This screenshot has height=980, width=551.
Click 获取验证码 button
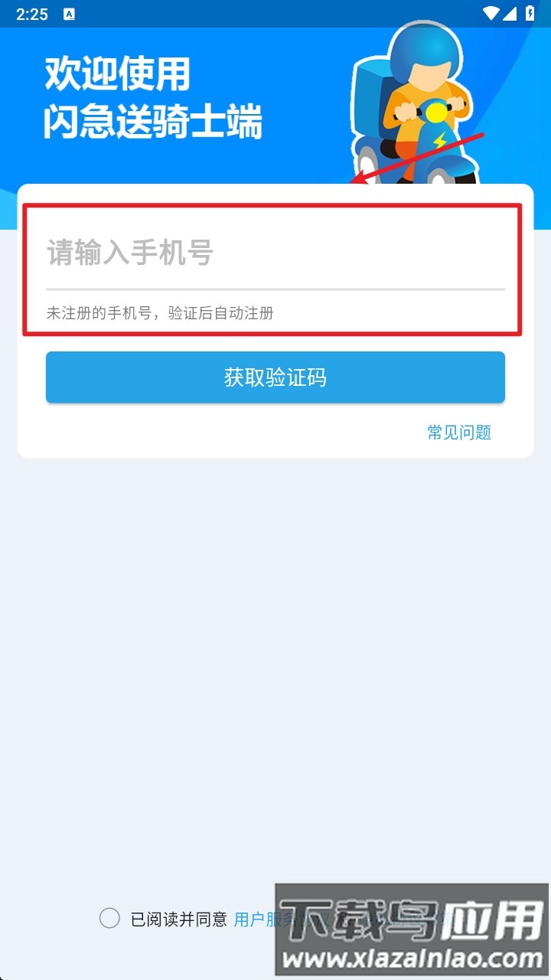point(275,377)
